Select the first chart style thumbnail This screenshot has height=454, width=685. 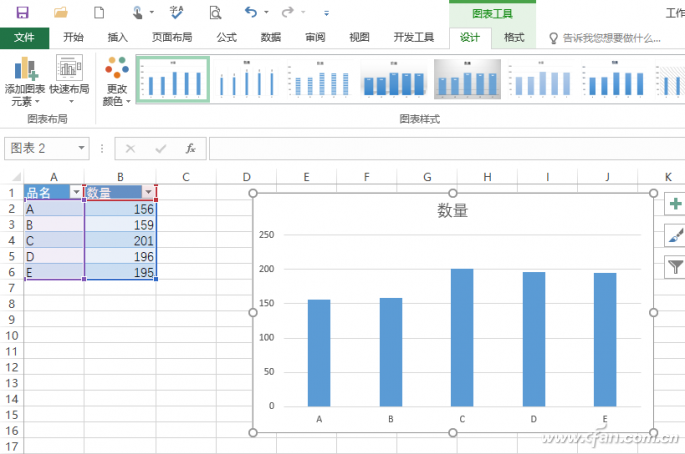[173, 79]
